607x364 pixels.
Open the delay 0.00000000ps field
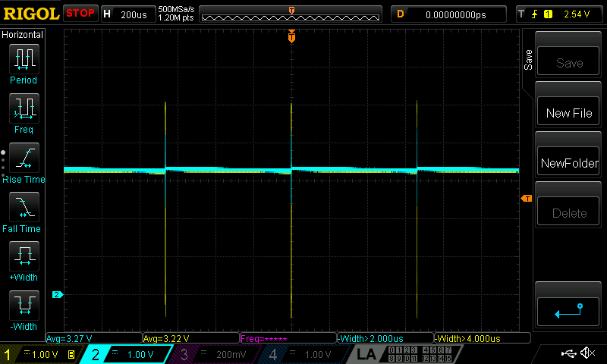448,14
